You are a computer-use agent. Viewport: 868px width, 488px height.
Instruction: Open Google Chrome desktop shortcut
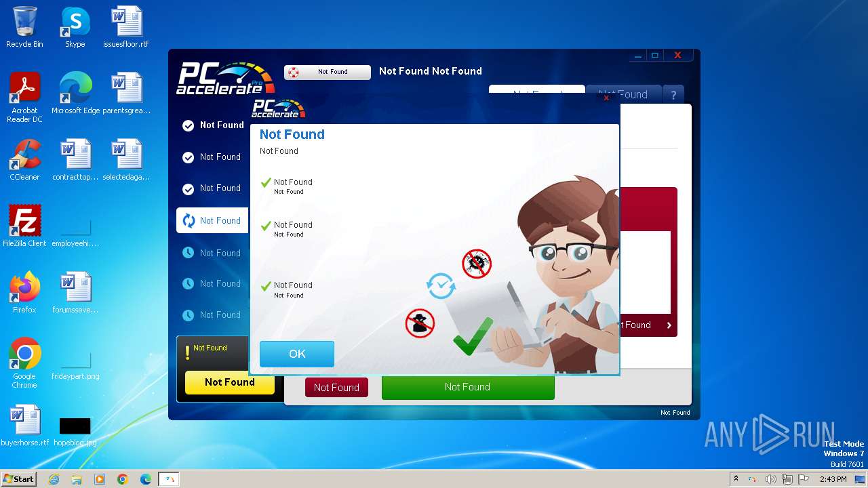pos(24,363)
